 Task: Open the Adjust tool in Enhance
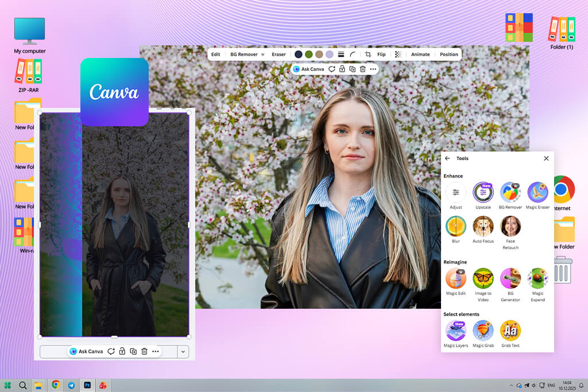455,192
